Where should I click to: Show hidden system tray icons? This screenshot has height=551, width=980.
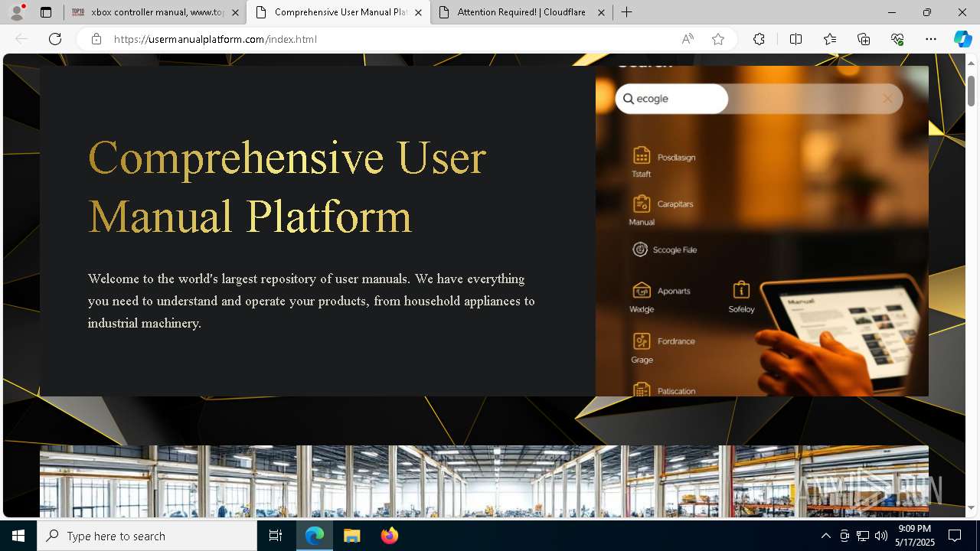[x=825, y=536]
